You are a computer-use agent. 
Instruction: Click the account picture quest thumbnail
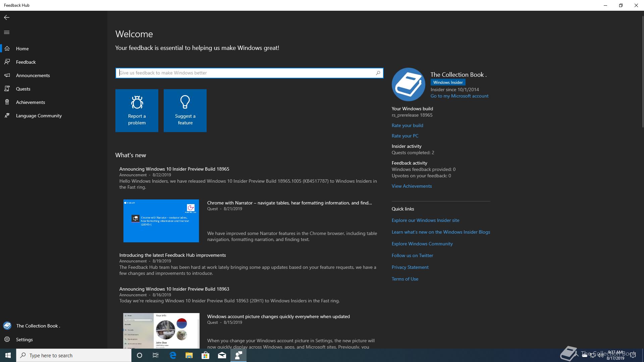161,331
